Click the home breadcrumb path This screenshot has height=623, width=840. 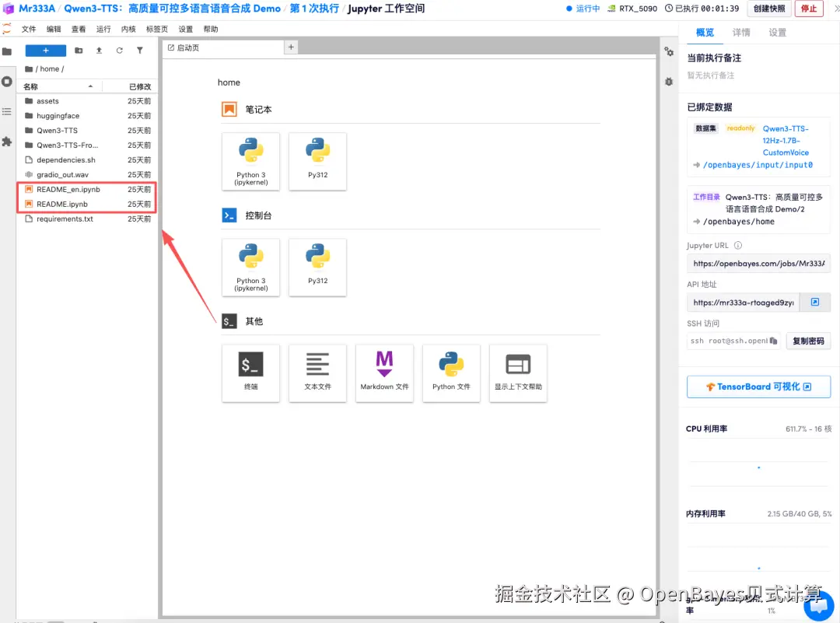(49, 68)
